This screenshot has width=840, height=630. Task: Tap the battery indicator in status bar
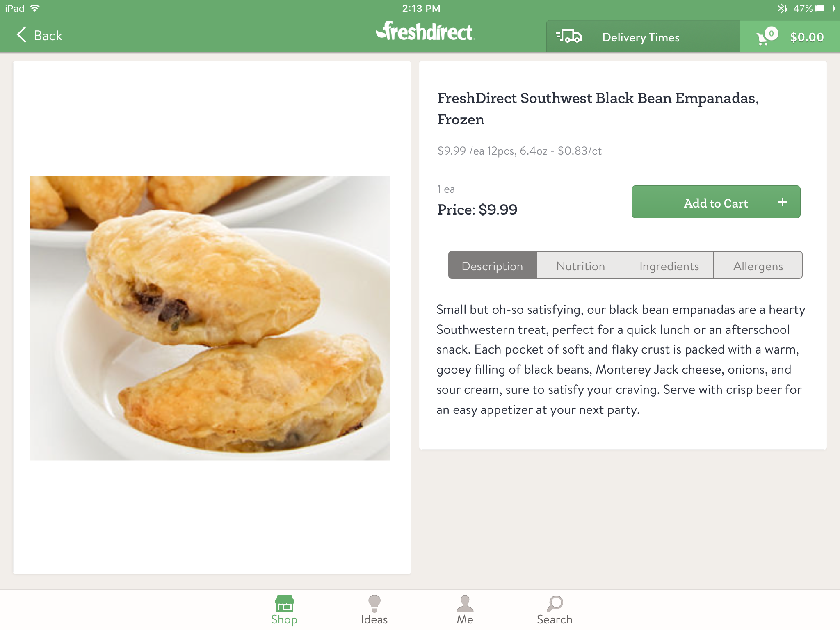coord(825,8)
